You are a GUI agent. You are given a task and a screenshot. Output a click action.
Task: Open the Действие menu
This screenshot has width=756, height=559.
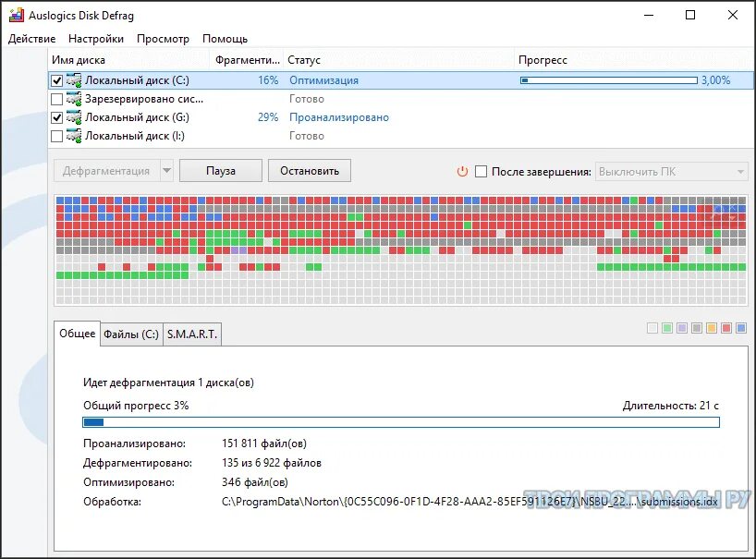(x=31, y=39)
